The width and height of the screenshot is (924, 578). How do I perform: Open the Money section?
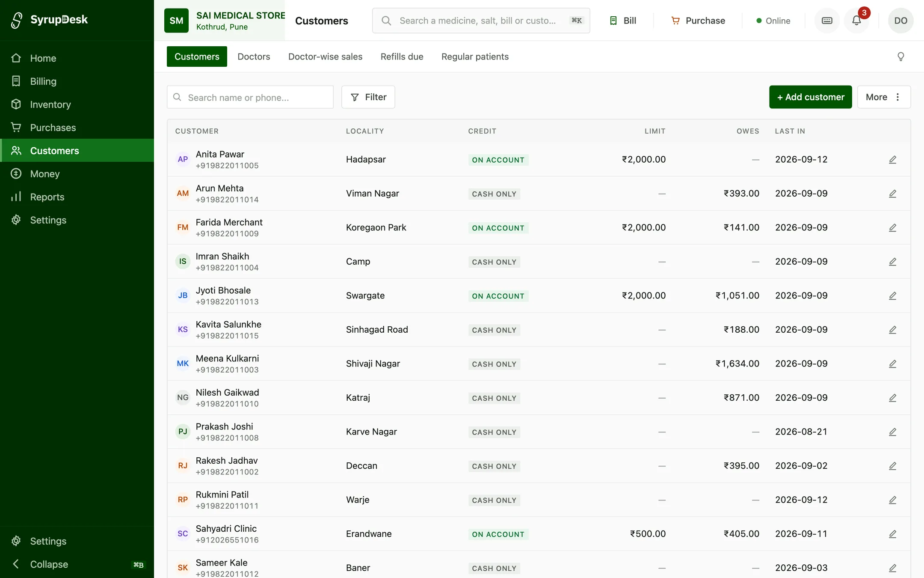tap(77, 174)
